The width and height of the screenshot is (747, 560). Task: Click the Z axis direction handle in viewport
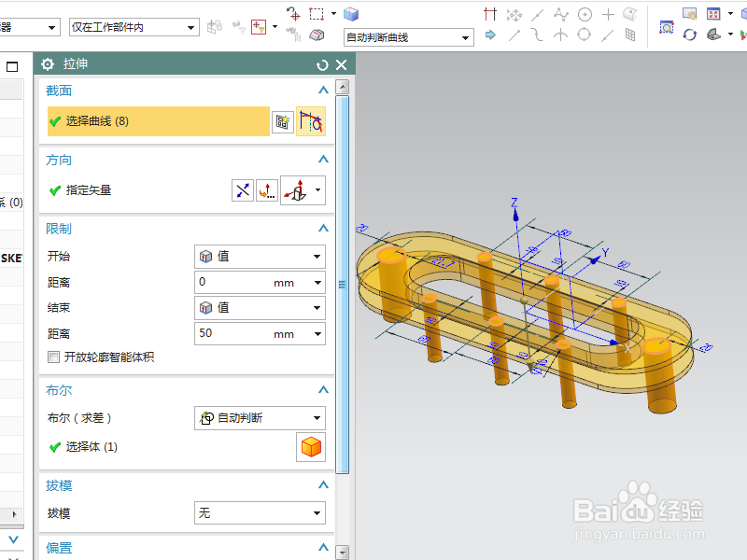tap(515, 216)
